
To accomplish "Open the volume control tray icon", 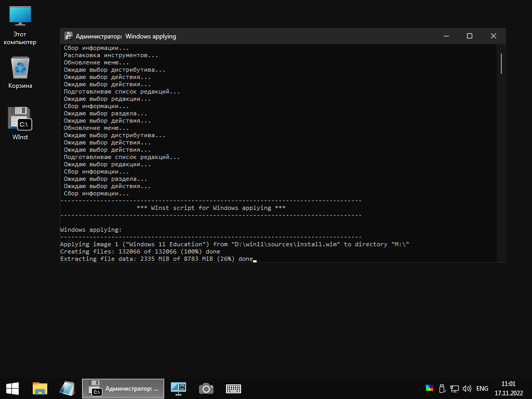I will click(467, 389).
